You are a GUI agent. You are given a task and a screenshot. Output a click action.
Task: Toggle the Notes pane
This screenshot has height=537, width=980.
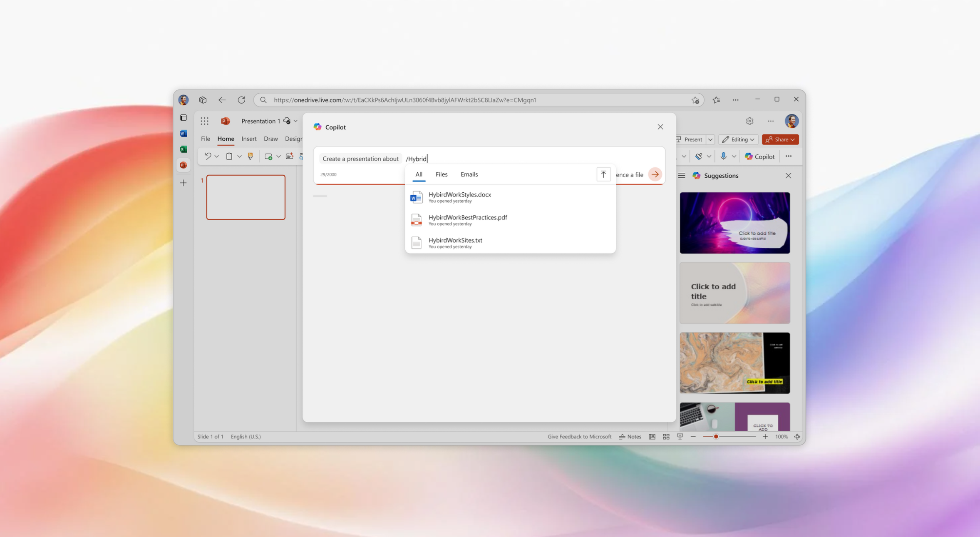point(630,437)
